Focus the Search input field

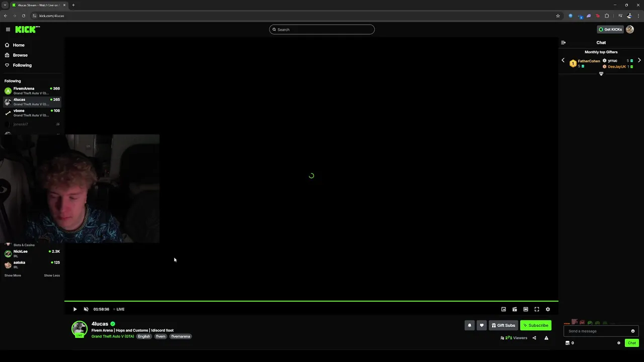click(322, 29)
